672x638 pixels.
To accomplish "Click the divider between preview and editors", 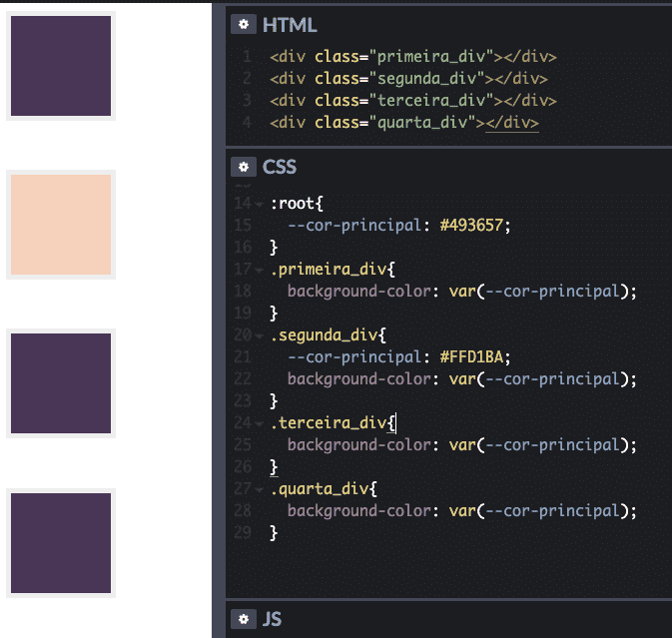I will point(219,319).
